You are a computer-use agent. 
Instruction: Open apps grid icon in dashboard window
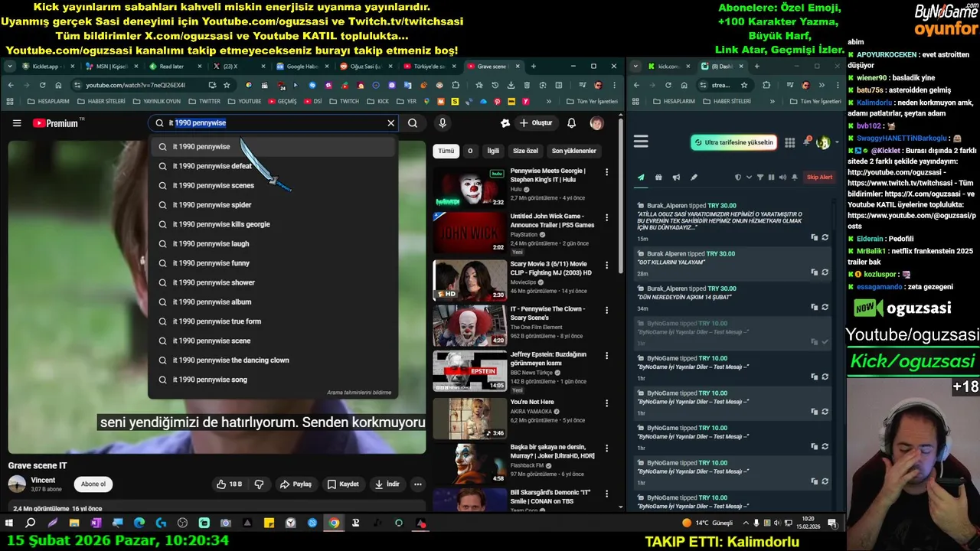[x=789, y=142]
